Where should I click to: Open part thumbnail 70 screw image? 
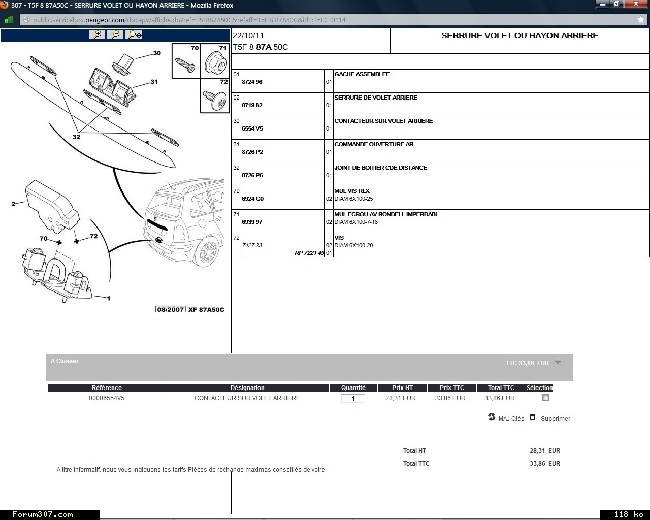coord(186,61)
